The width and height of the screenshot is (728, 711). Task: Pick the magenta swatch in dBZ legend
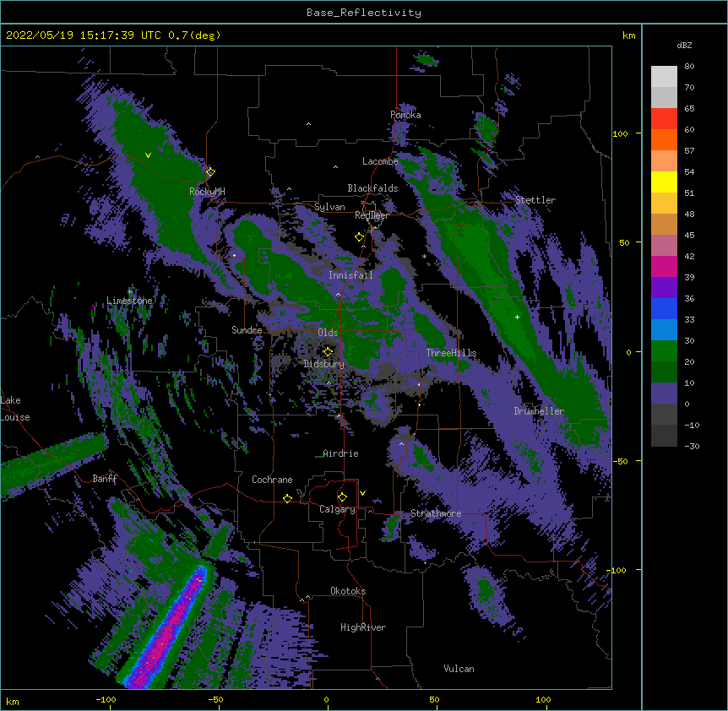pyautogui.click(x=664, y=266)
